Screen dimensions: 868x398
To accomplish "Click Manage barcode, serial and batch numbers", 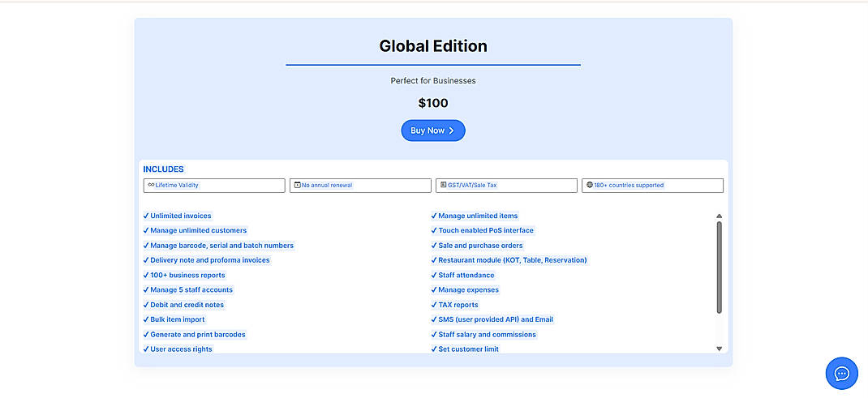I will pos(219,246).
